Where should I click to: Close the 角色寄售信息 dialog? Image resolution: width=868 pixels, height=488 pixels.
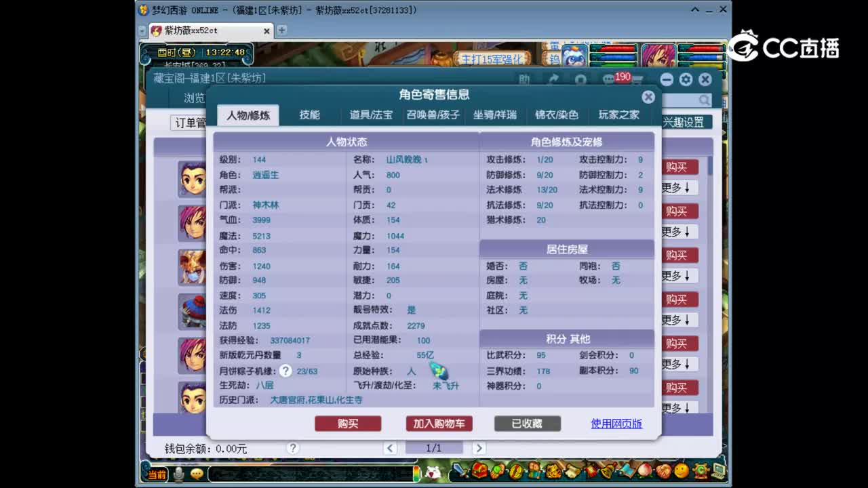pos(648,97)
